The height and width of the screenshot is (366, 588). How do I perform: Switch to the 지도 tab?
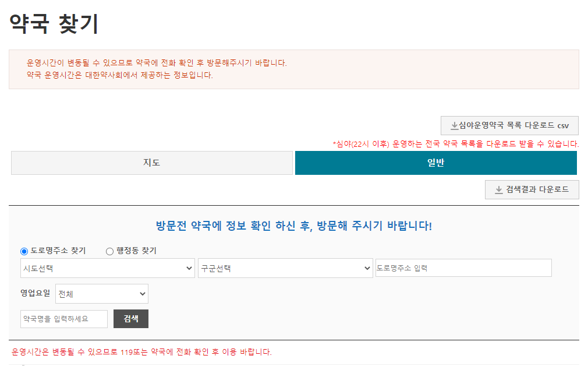pyautogui.click(x=151, y=163)
